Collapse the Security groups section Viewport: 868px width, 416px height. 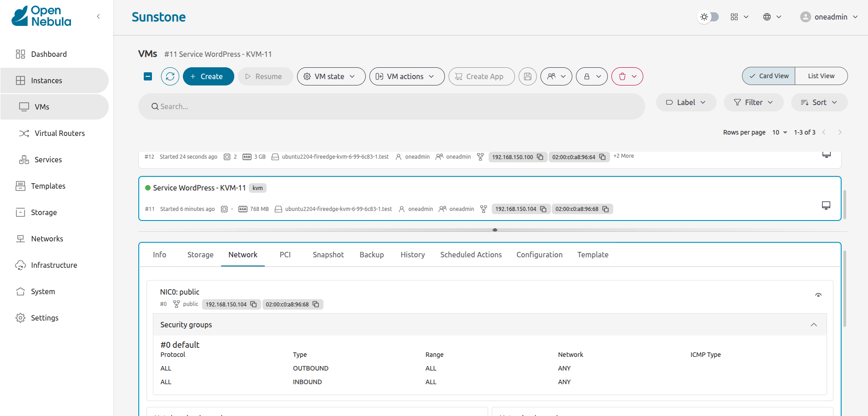pyautogui.click(x=813, y=325)
